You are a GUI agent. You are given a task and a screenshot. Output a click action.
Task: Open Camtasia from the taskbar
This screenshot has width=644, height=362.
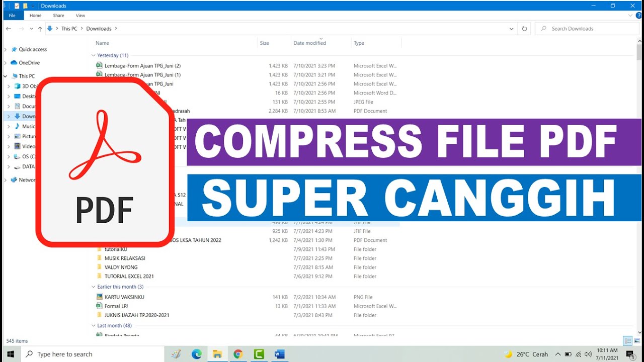[259, 354]
